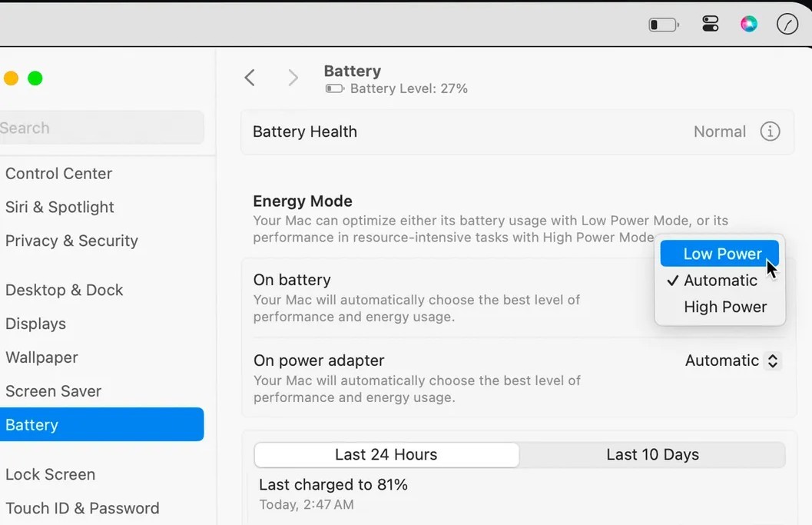812x525 pixels.
Task: Open Wallpaper settings from the sidebar
Action: pyautogui.click(x=41, y=357)
